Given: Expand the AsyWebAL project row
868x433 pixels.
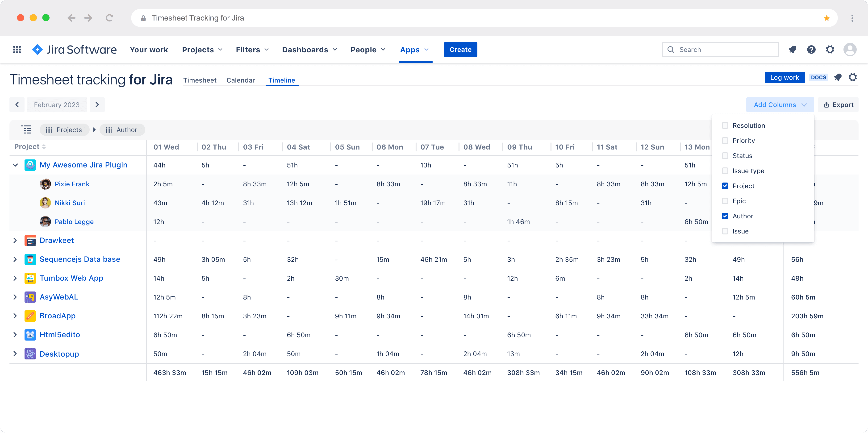Looking at the screenshot, I should coord(15,297).
